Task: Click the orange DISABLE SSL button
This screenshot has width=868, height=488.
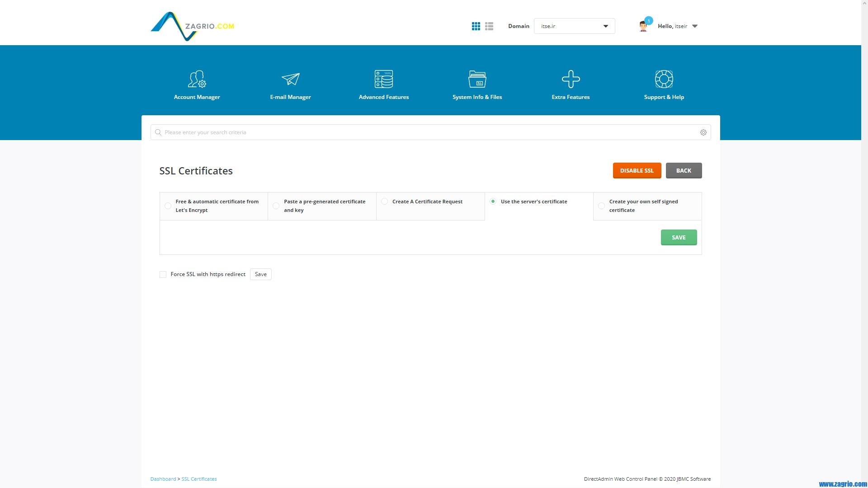Action: click(x=637, y=171)
